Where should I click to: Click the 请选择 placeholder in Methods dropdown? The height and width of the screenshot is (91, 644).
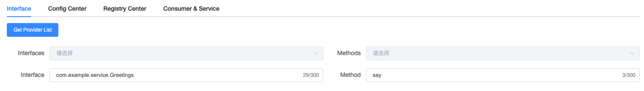pyautogui.click(x=381, y=53)
